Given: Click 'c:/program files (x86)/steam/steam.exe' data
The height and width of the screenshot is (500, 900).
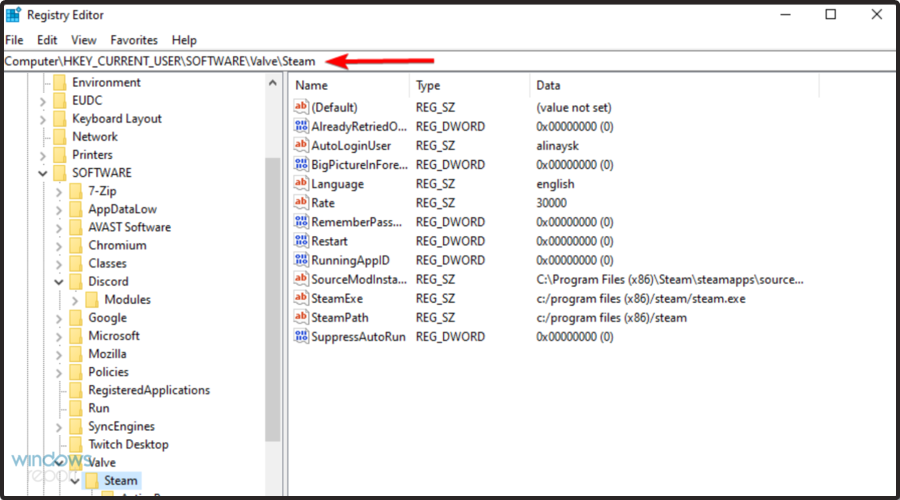Looking at the screenshot, I should click(x=641, y=299).
